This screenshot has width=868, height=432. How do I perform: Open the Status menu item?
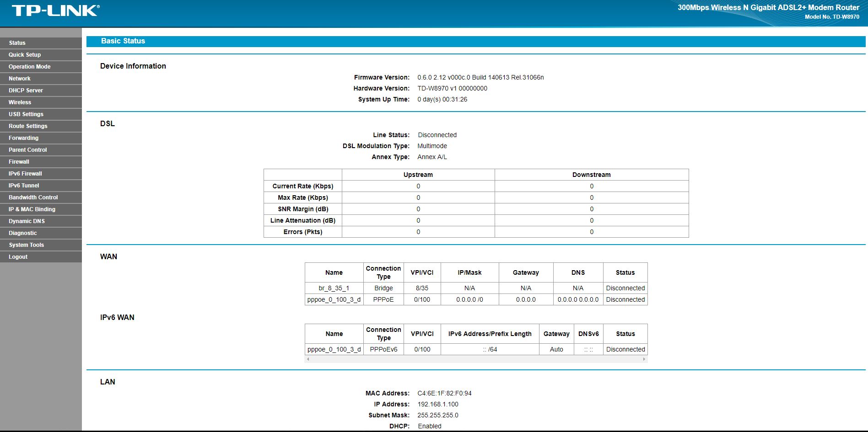click(x=41, y=43)
